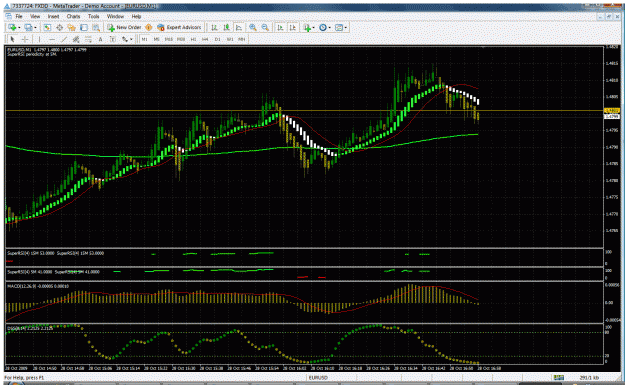Open the Tools menu
The image size is (625, 385).
click(x=93, y=16)
